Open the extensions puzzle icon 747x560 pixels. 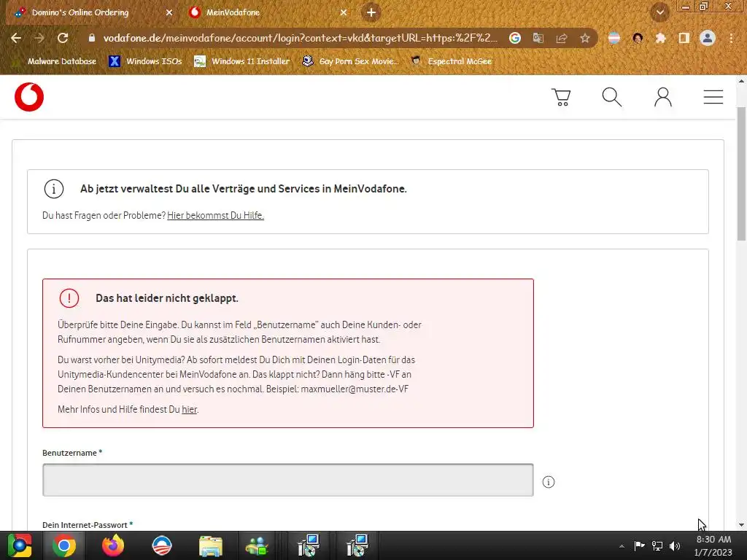point(660,38)
